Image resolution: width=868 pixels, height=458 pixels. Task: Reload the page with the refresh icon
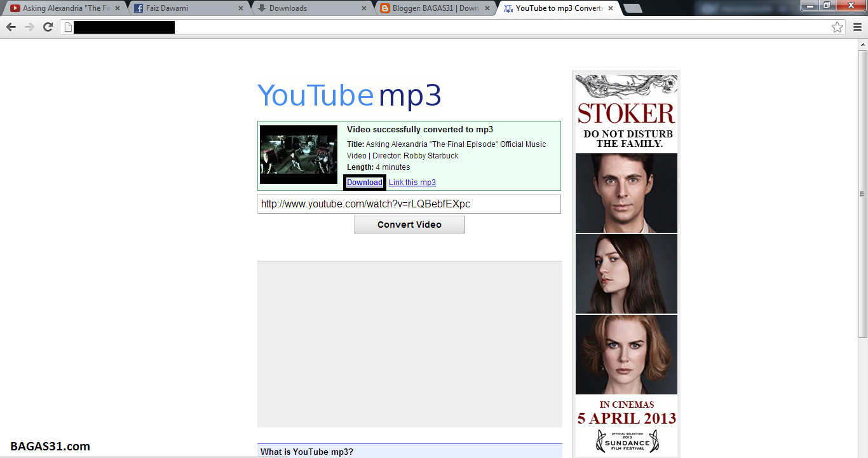[x=47, y=27]
